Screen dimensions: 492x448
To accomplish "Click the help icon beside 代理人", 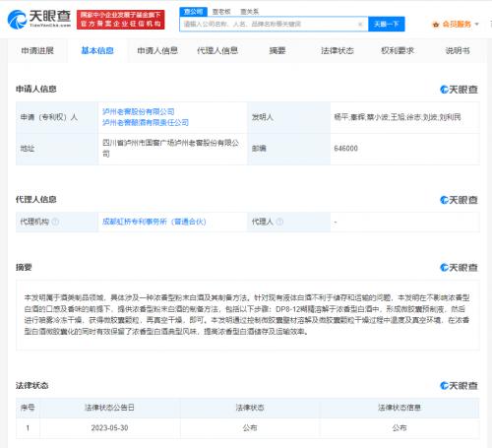I will point(279,222).
